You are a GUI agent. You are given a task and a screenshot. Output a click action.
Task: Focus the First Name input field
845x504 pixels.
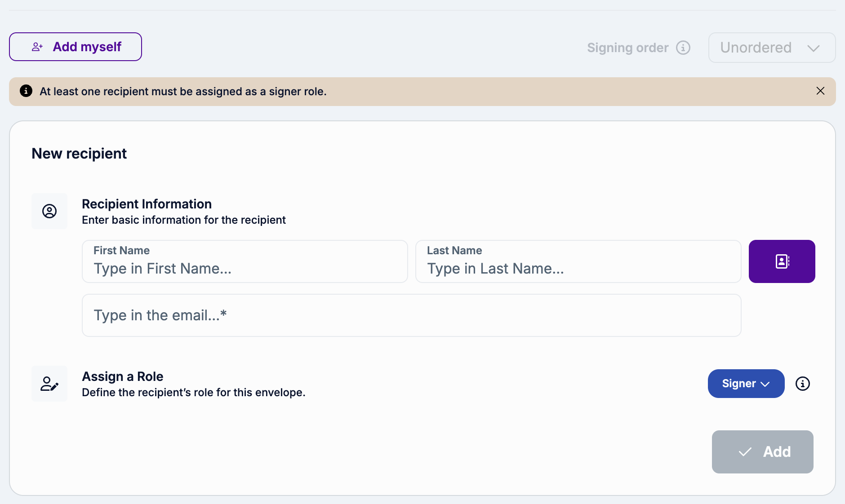pyautogui.click(x=245, y=268)
